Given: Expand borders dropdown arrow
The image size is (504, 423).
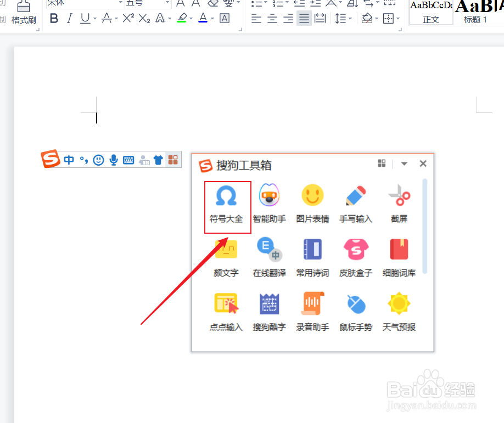Looking at the screenshot, I should (x=398, y=19).
